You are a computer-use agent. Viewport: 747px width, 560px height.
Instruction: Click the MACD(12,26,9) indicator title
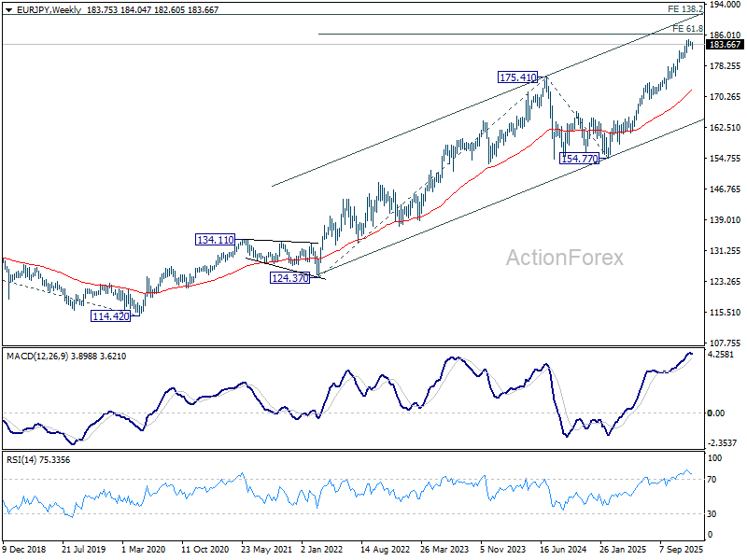click(x=37, y=357)
